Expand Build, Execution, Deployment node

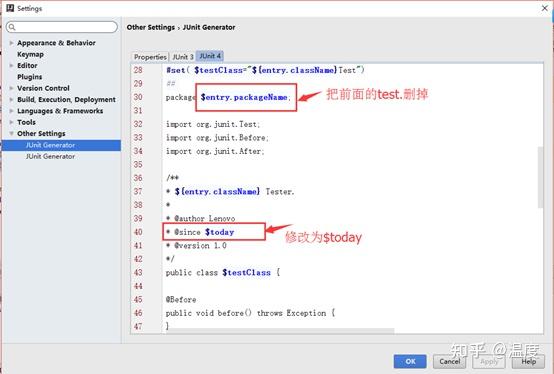[12, 100]
